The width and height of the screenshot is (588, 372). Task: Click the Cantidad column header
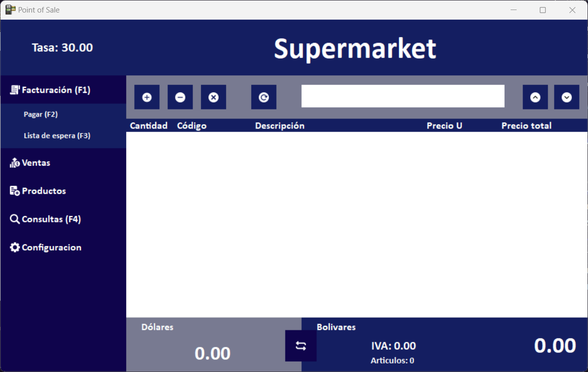click(149, 126)
